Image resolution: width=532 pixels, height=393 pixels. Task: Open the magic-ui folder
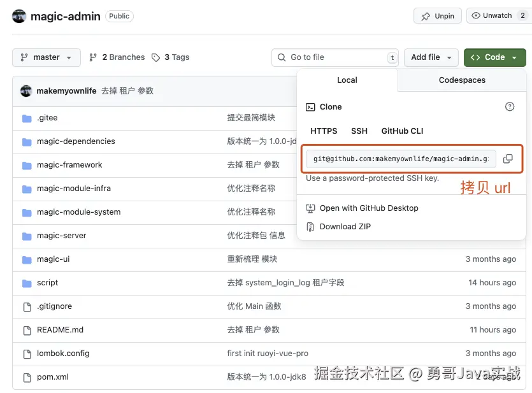coord(54,259)
